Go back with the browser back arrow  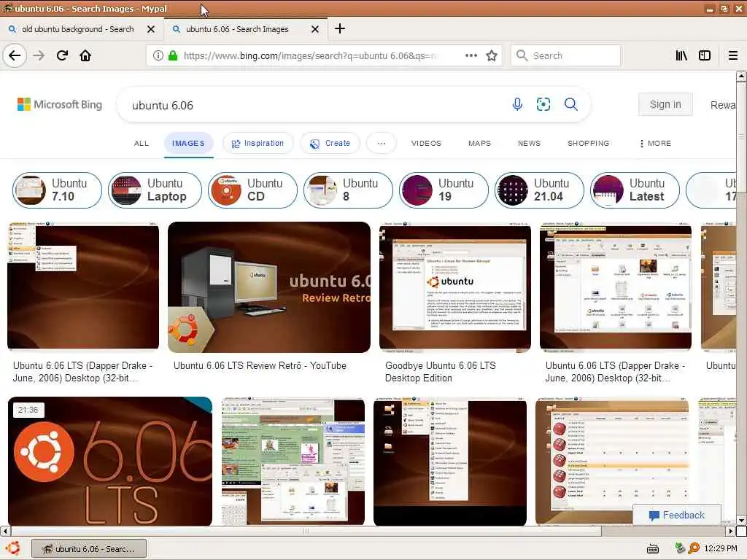[15, 55]
